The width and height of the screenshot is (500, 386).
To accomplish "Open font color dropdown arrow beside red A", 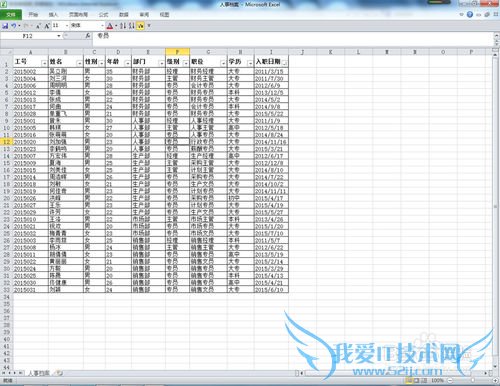I will pos(115,26).
